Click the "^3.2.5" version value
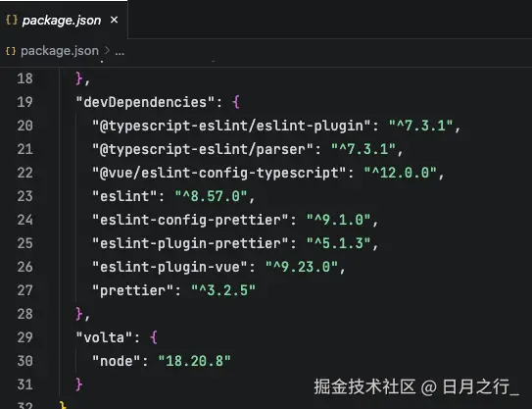Viewport: 532px width, 409px height. (223, 290)
